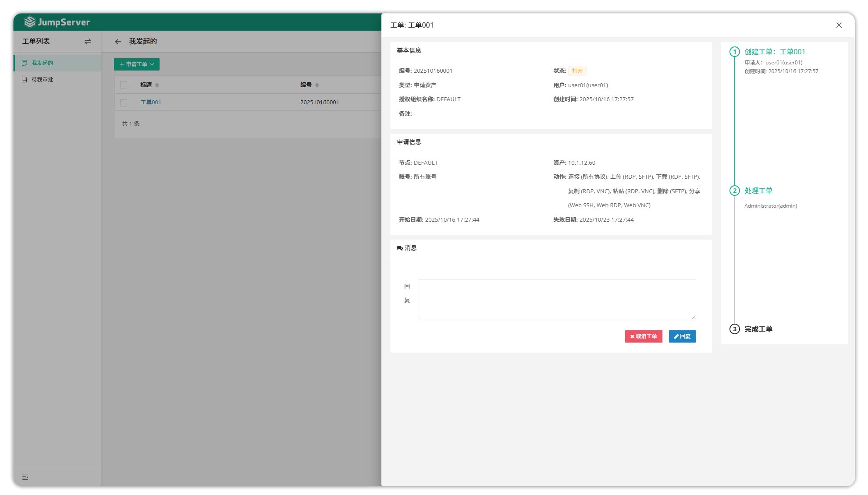Click the JumpServer logo icon
Screen dimensions: 868x495
[29, 22]
